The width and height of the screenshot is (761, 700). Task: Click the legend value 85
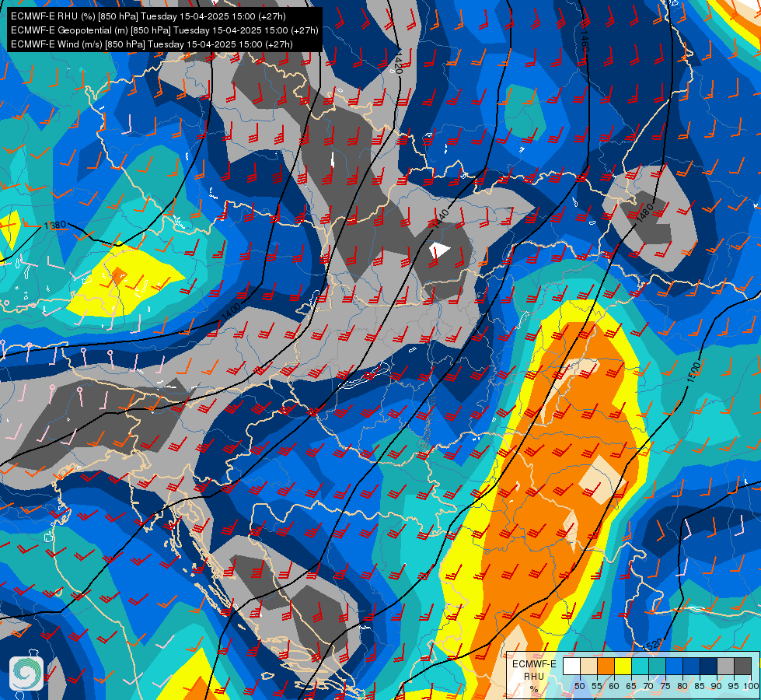point(700,686)
